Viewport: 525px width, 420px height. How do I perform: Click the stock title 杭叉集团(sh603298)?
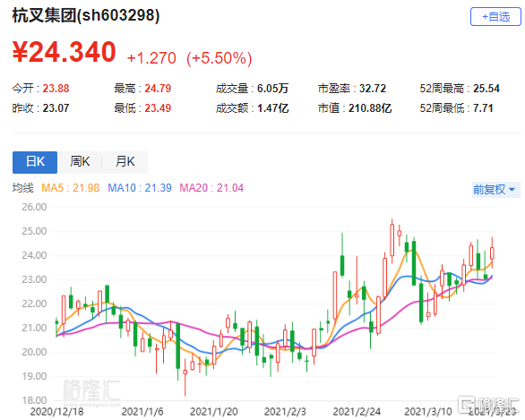coord(86,16)
